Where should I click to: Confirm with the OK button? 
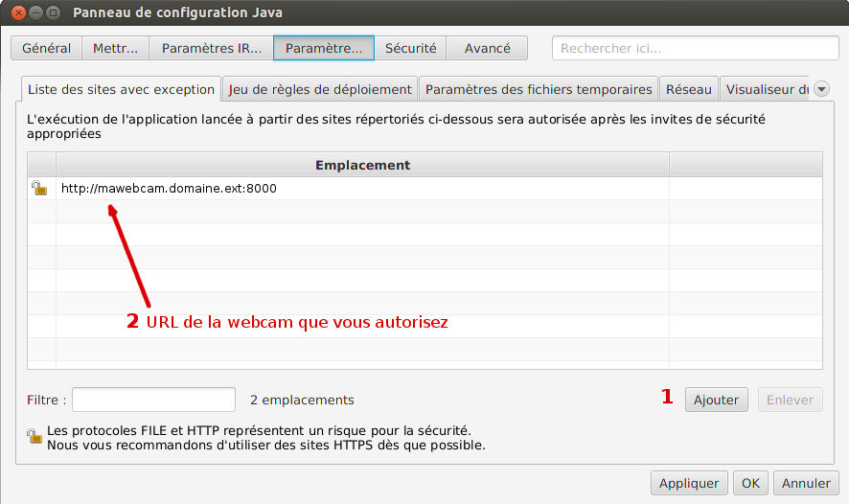point(750,483)
